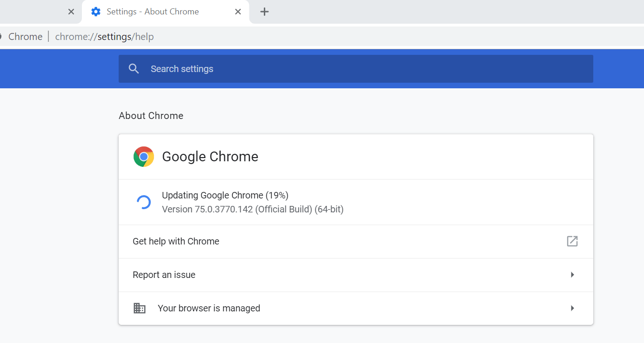Click Version 75.0.3770.142 text
644x343 pixels.
point(253,210)
